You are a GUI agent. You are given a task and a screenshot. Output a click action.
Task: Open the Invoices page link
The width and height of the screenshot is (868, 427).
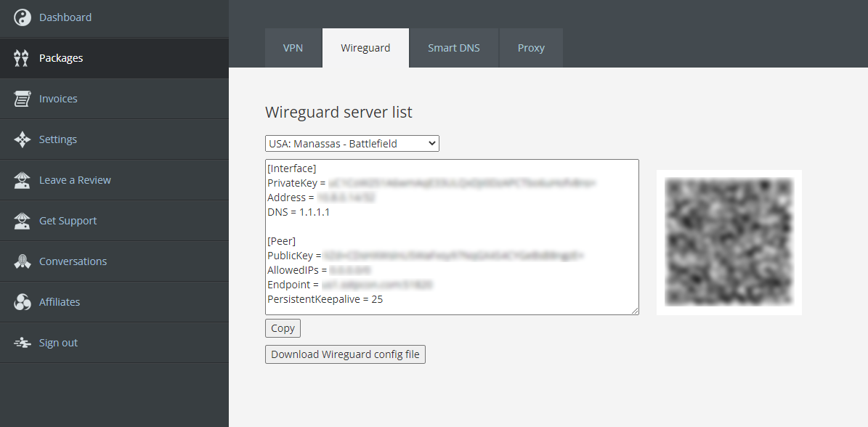coord(58,99)
